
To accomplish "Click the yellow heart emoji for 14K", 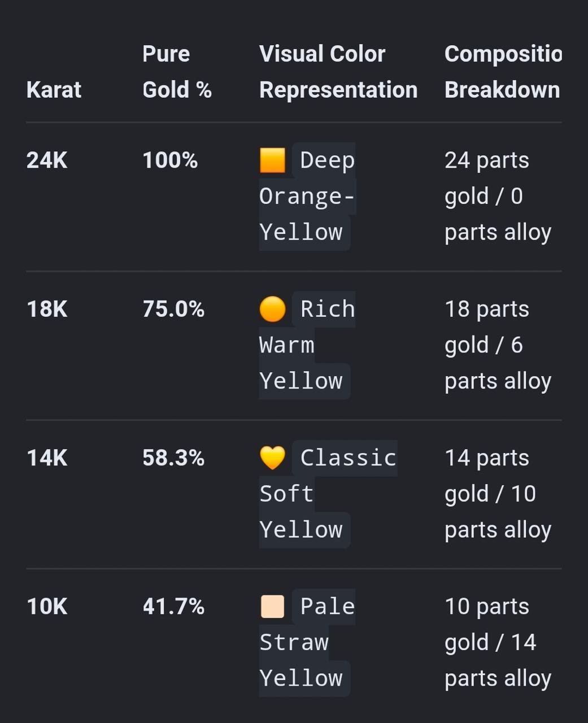I will click(272, 458).
